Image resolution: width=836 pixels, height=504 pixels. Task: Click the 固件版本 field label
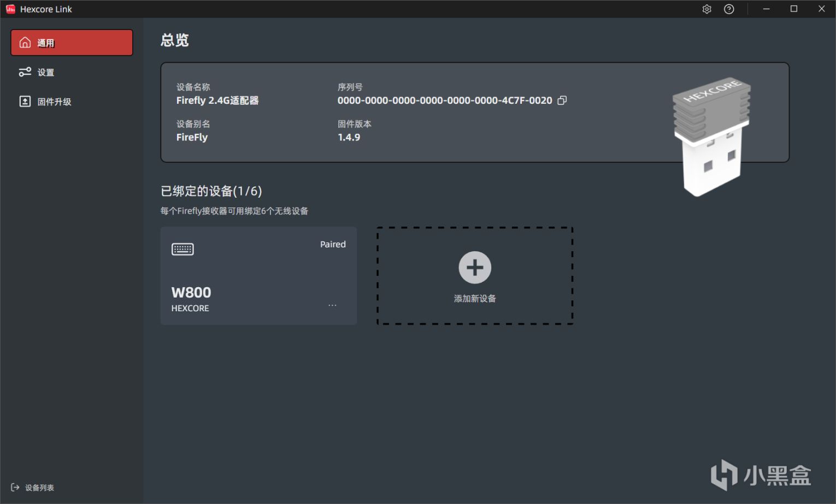click(355, 124)
